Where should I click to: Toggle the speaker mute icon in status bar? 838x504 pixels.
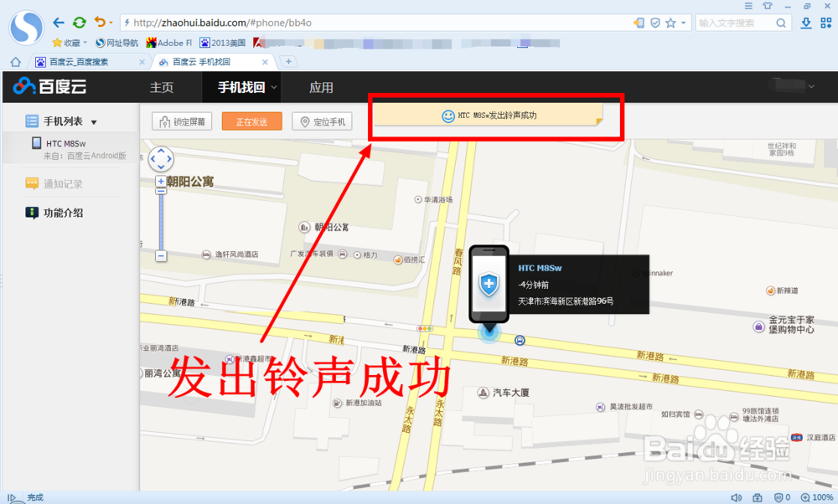736,497
